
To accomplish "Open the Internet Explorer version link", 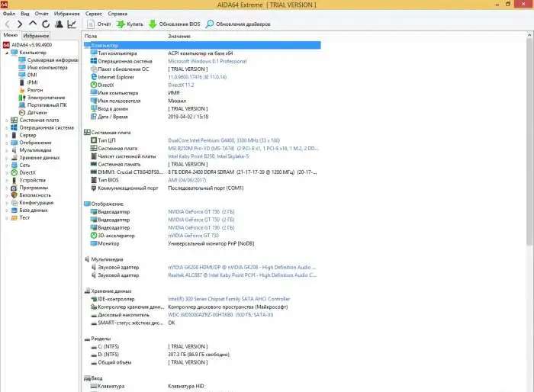I will 197,77.
